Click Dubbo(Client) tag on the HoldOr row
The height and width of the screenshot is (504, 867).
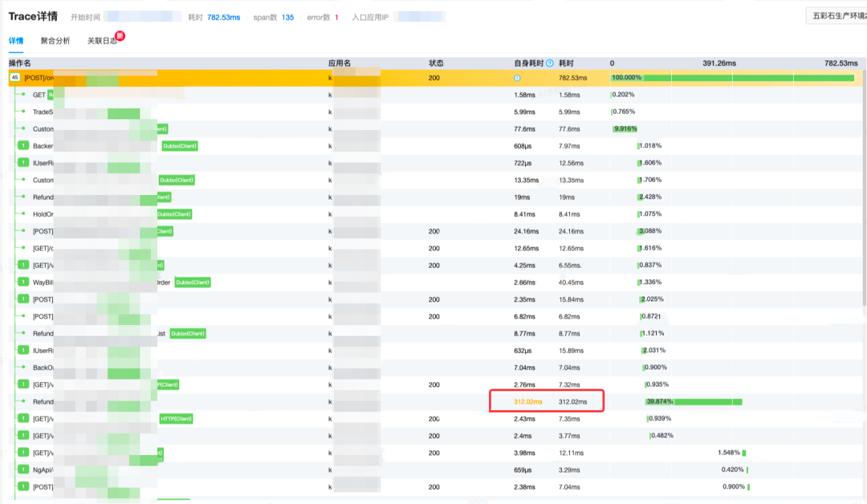(x=174, y=214)
